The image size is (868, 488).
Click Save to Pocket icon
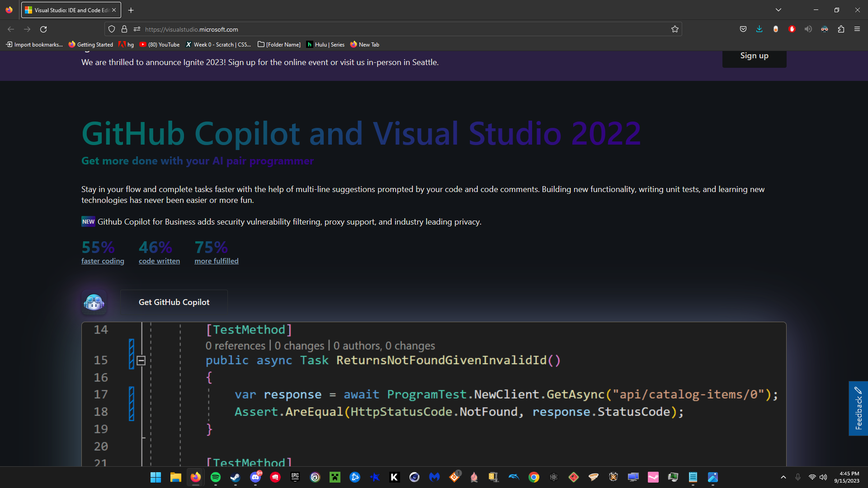tap(743, 29)
